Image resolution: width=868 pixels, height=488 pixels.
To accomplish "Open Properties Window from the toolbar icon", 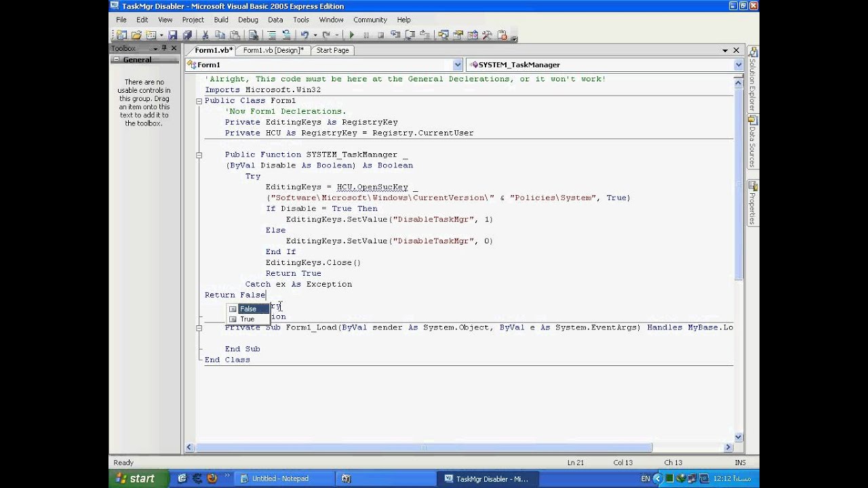I will click(x=458, y=35).
